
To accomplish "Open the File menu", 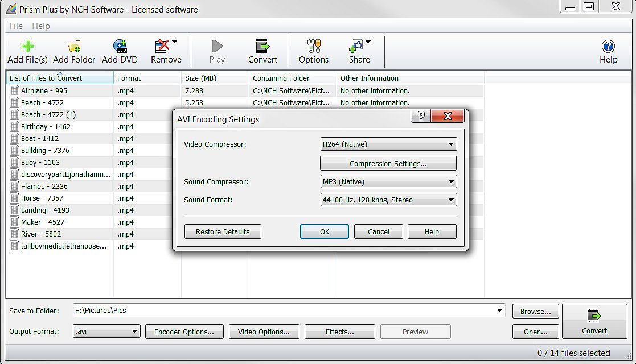I will pyautogui.click(x=16, y=26).
